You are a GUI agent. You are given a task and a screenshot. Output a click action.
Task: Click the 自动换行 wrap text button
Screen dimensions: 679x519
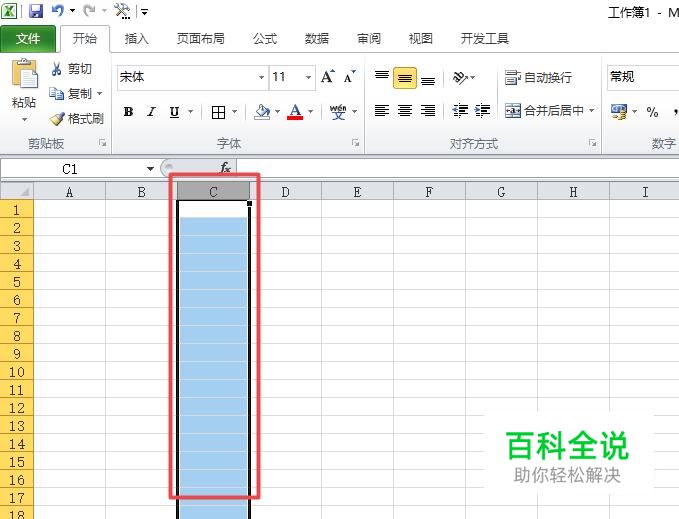click(539, 77)
